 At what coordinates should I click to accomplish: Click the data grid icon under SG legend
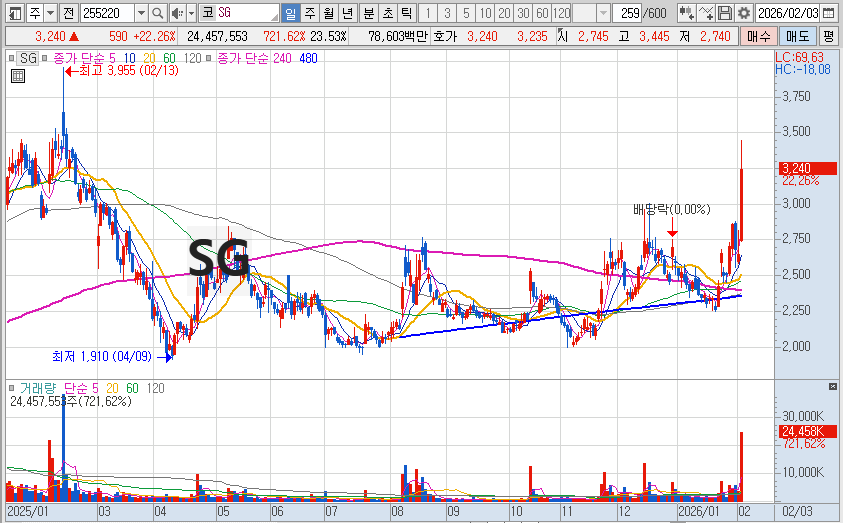18,76
